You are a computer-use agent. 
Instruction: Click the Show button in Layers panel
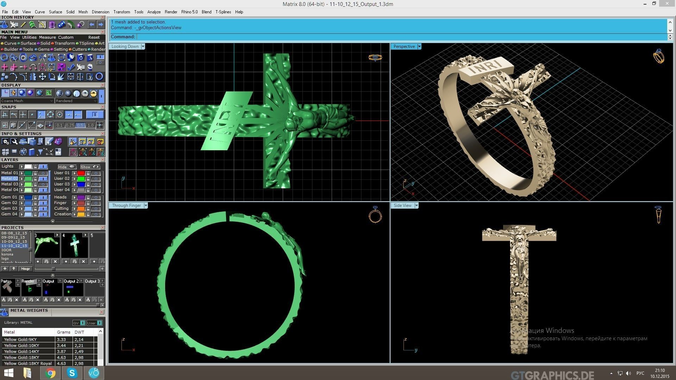pos(90,167)
